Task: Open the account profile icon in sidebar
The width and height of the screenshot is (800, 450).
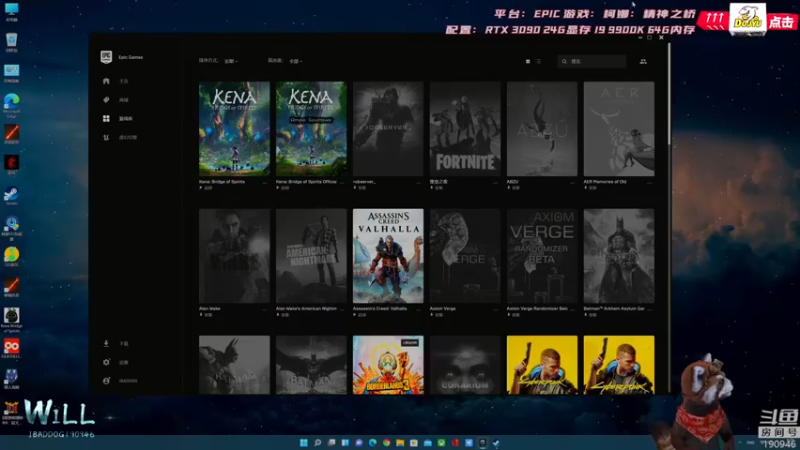Action: [106, 381]
